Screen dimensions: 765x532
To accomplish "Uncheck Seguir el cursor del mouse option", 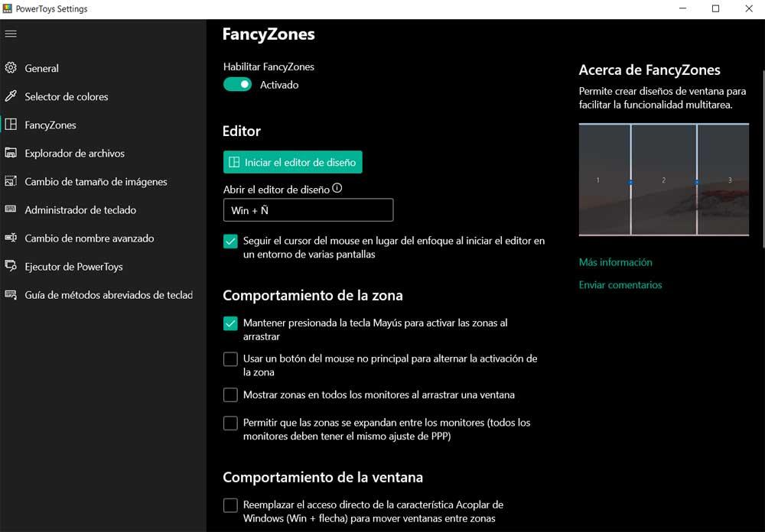I will [230, 241].
